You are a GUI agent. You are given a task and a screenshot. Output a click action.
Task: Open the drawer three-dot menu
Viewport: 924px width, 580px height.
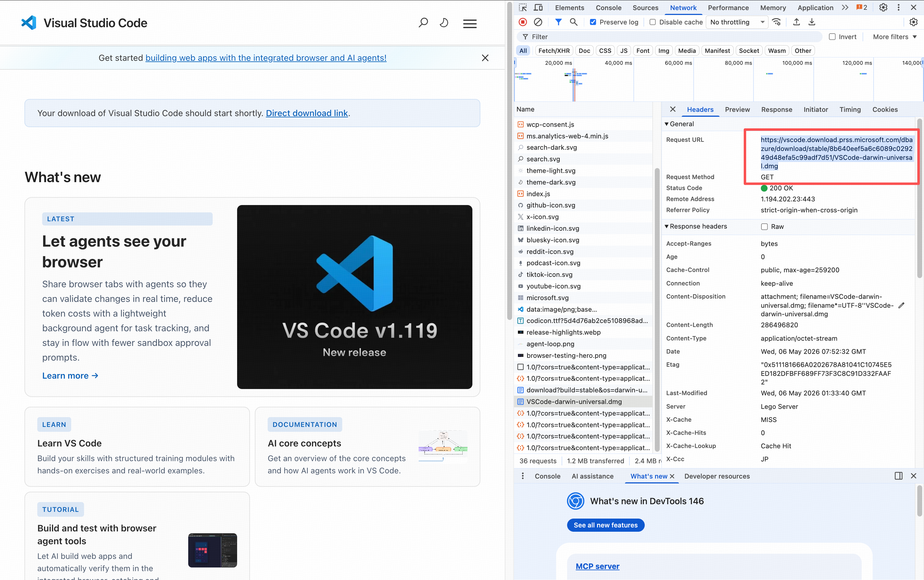pos(522,476)
